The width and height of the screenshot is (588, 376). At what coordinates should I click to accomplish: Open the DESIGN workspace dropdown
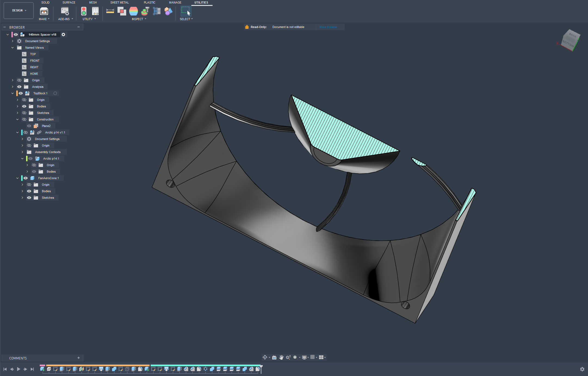point(18,11)
